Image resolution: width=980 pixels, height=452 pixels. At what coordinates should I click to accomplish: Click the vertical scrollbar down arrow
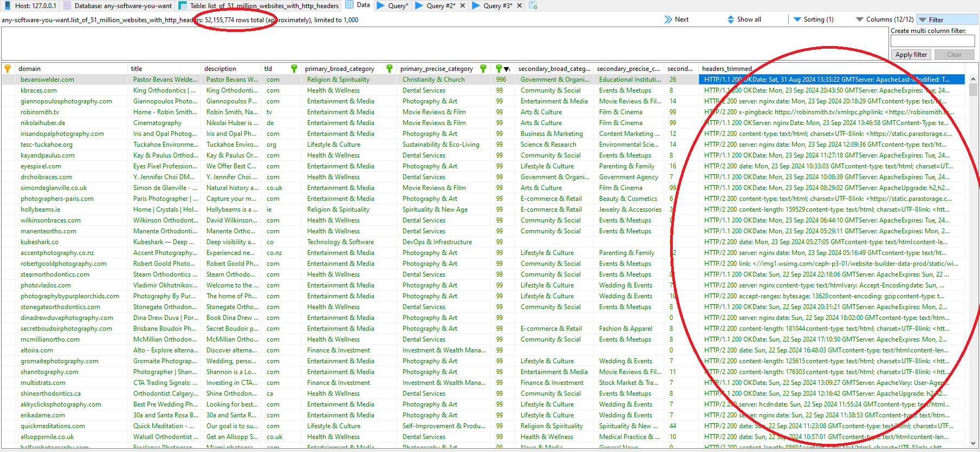(973, 443)
